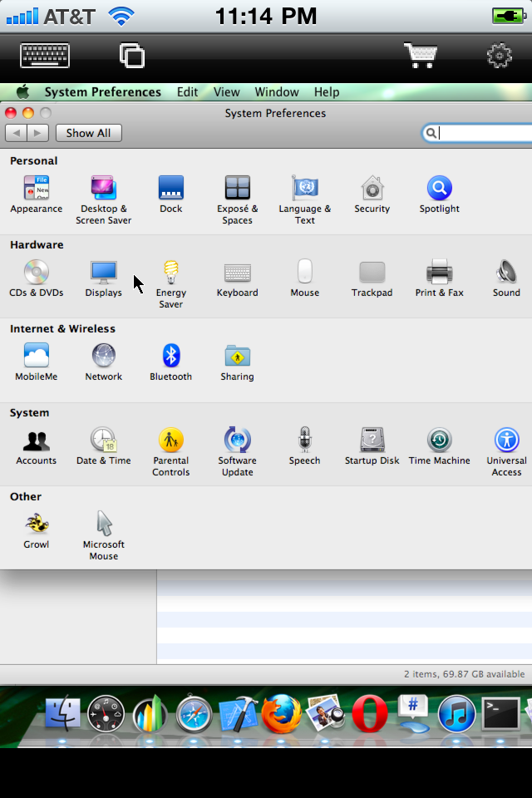Open Universal Access preferences
Screen dimensions: 532x798
coord(506,452)
